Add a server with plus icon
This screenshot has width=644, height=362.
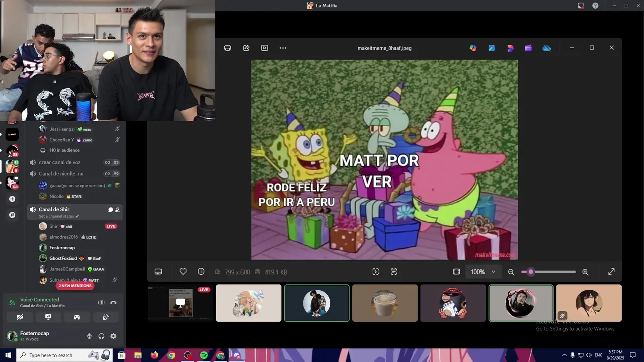pos(12,199)
